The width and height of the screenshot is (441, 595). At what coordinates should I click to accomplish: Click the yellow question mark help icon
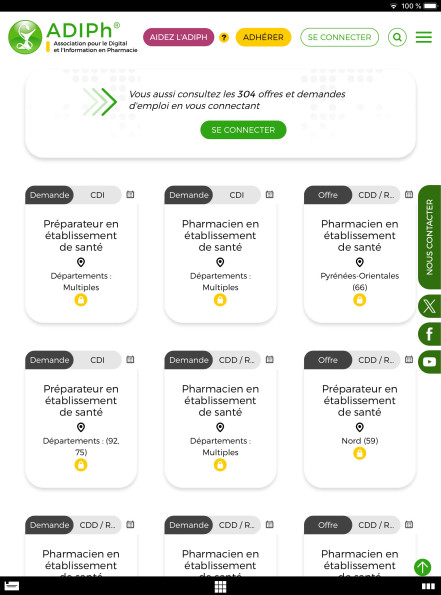224,37
